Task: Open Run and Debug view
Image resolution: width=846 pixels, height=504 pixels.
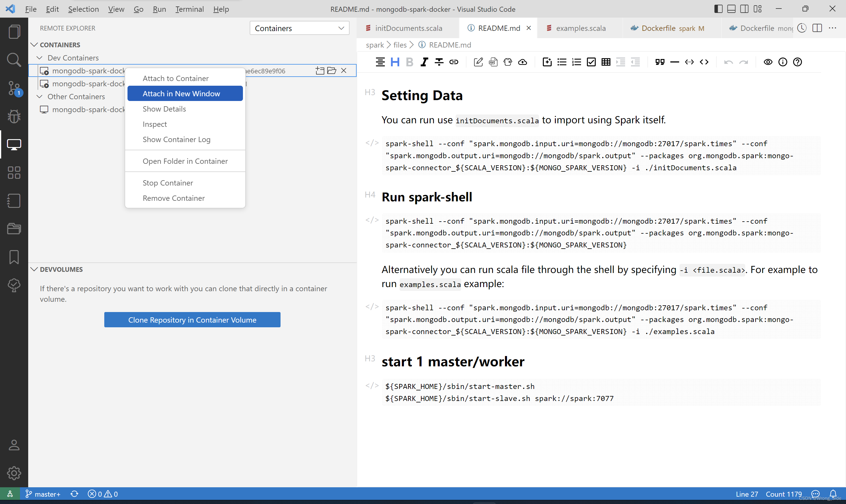Action: click(14, 116)
